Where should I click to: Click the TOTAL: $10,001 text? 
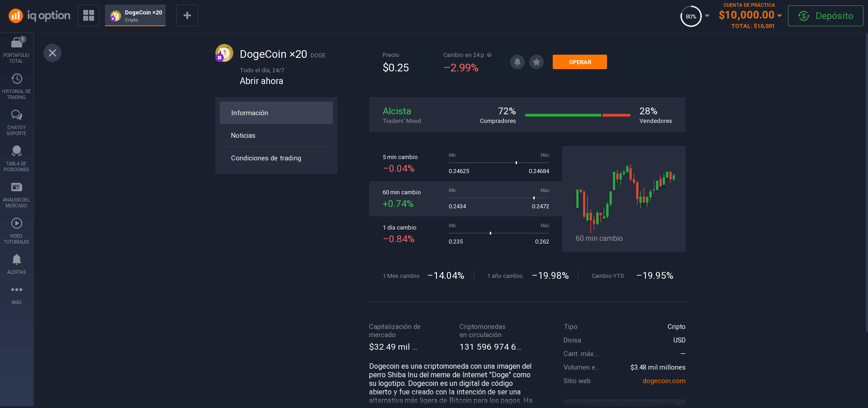point(753,26)
